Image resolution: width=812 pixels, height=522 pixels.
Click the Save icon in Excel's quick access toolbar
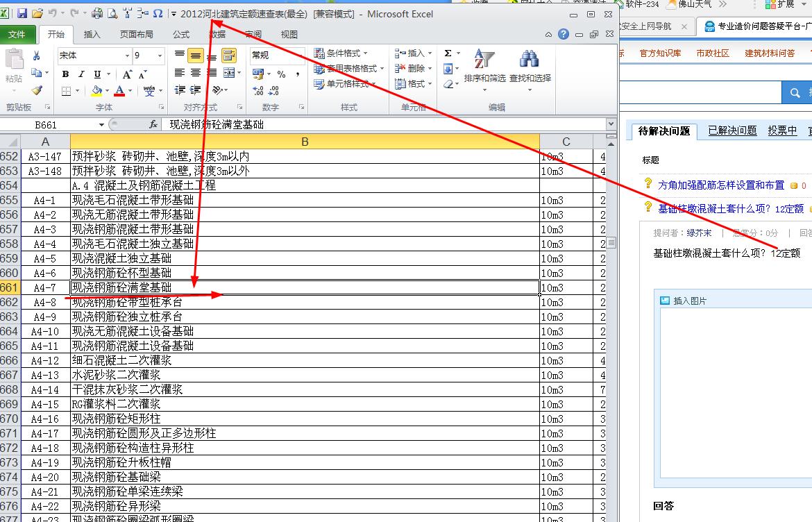click(22, 14)
